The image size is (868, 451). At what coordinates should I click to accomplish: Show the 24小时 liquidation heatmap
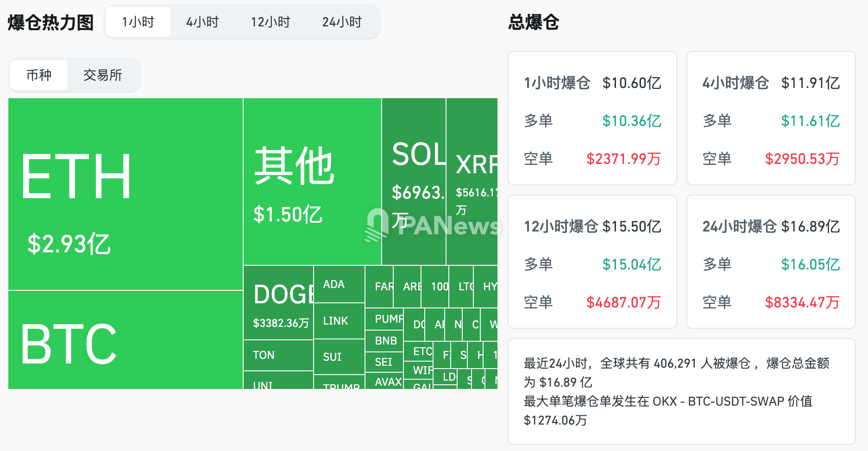[342, 22]
